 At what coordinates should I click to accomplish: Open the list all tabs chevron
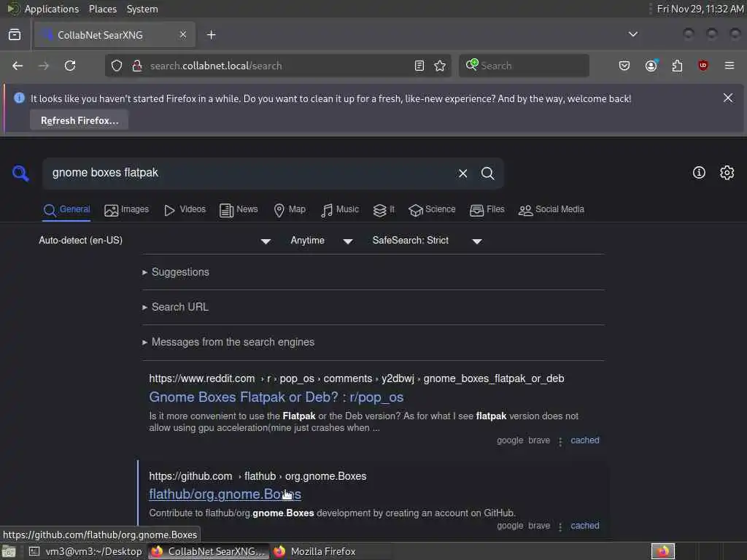point(633,34)
